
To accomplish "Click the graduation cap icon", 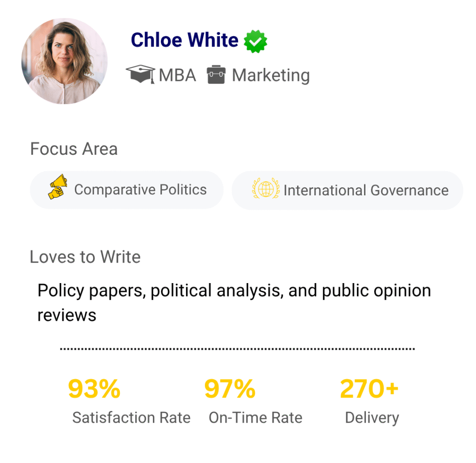I will pos(140,74).
